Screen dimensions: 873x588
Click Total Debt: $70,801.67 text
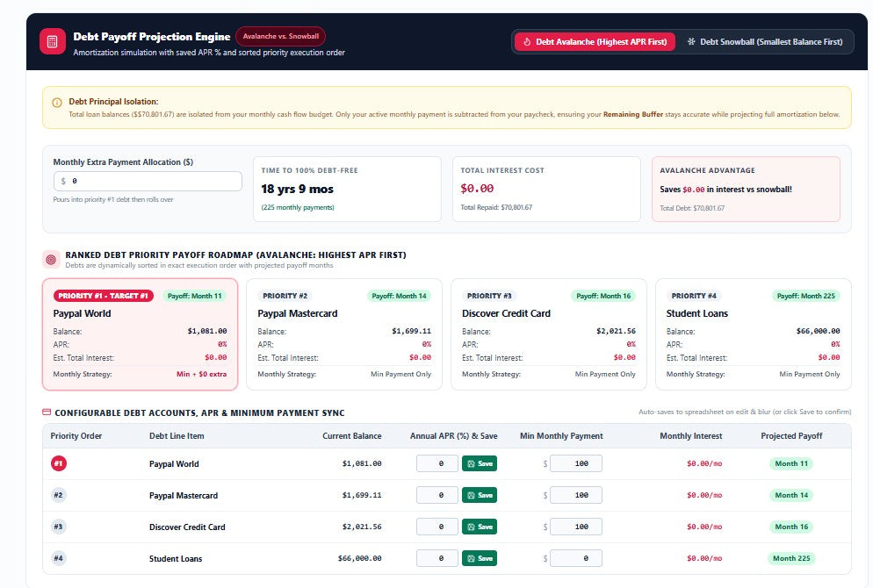692,208
